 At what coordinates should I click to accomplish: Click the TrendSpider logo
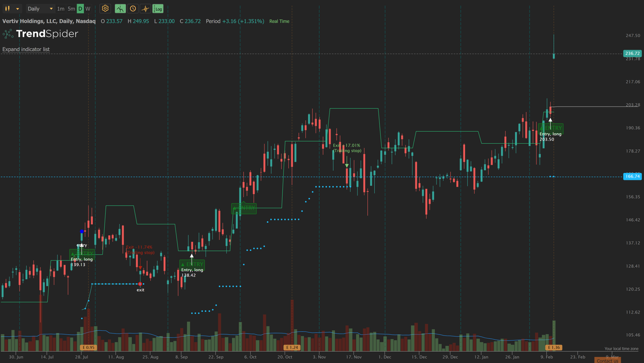pos(40,33)
